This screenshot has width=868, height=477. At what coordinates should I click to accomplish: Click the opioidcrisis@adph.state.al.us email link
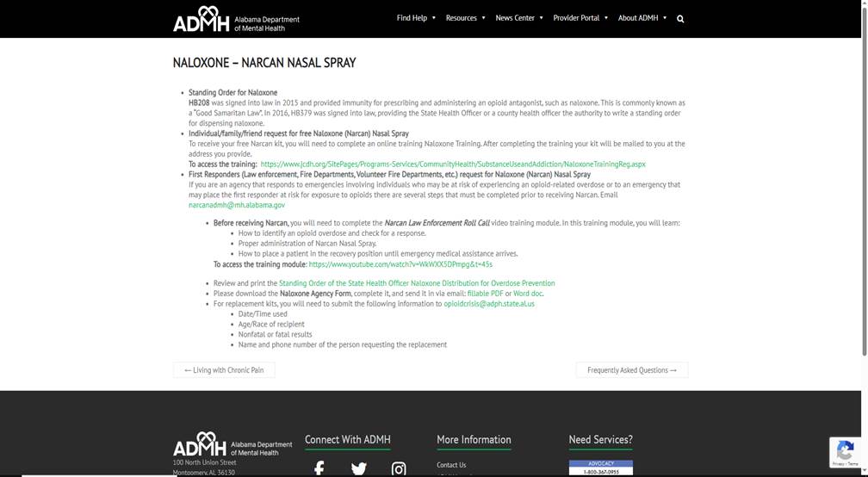click(x=489, y=304)
